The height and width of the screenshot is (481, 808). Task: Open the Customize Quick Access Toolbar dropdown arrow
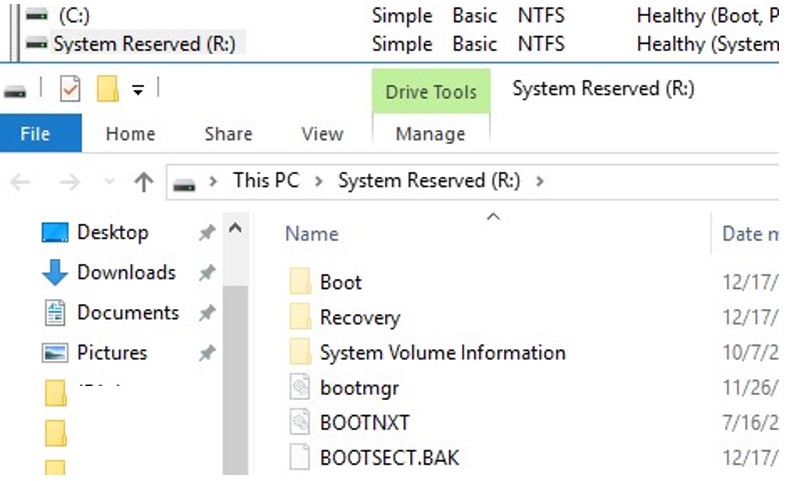click(x=138, y=90)
